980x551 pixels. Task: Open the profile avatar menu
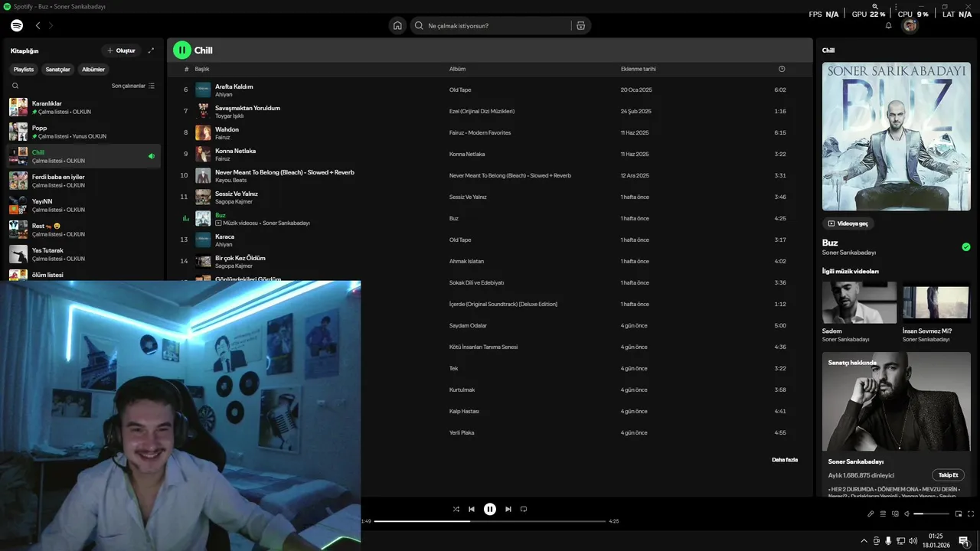(x=910, y=25)
